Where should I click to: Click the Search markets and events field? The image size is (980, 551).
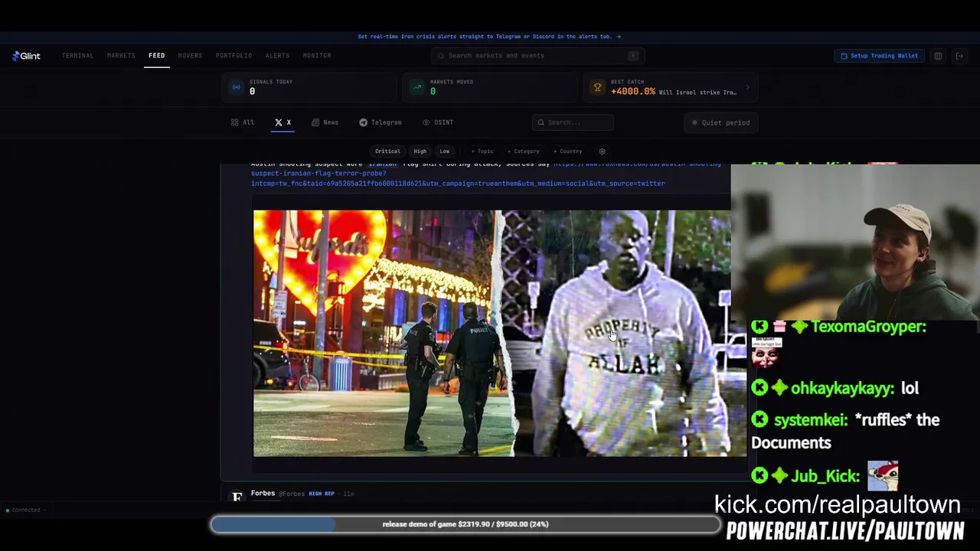[537, 56]
